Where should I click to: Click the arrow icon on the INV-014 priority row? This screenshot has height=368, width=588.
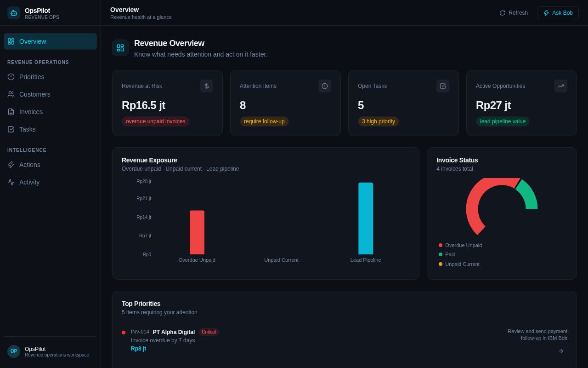(561, 351)
